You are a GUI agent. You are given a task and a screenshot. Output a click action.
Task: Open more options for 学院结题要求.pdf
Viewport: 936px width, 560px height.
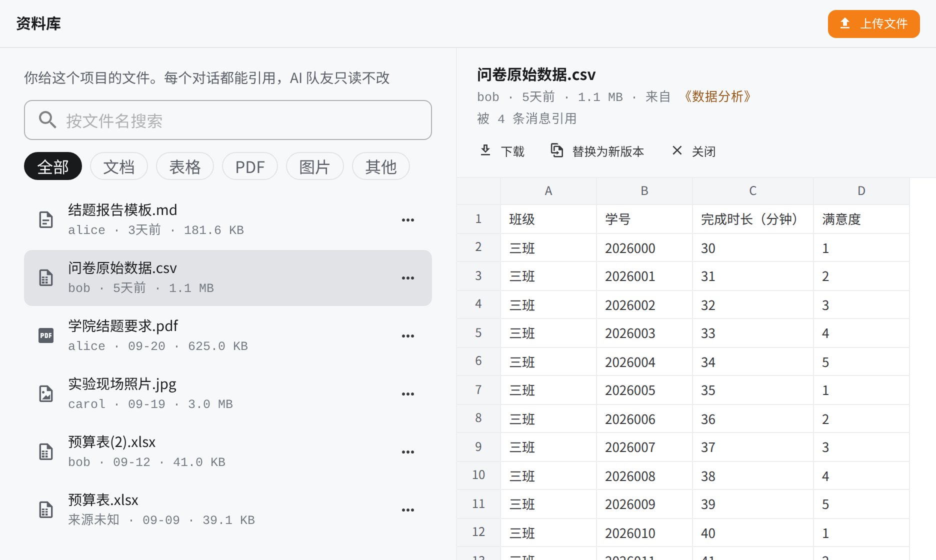[x=408, y=336]
